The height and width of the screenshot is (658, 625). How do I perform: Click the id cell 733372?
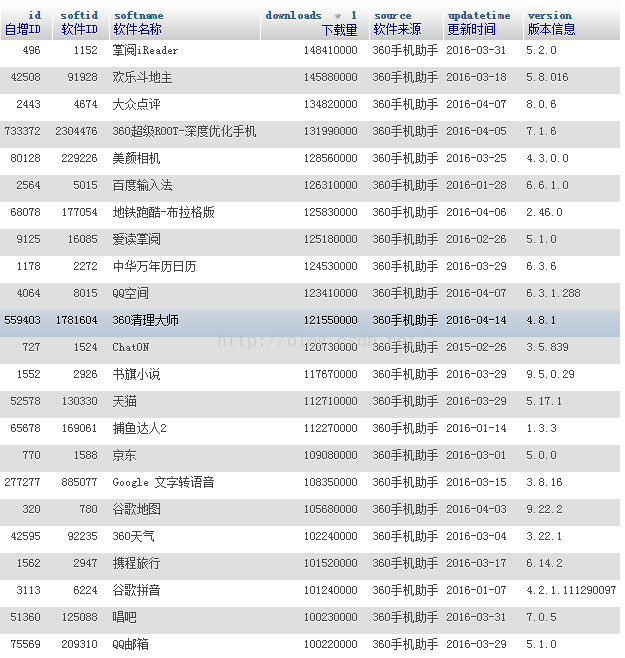click(22, 131)
